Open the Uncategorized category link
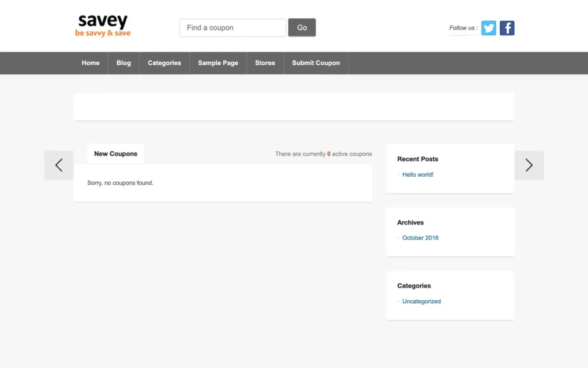The image size is (588, 368). pyautogui.click(x=422, y=301)
